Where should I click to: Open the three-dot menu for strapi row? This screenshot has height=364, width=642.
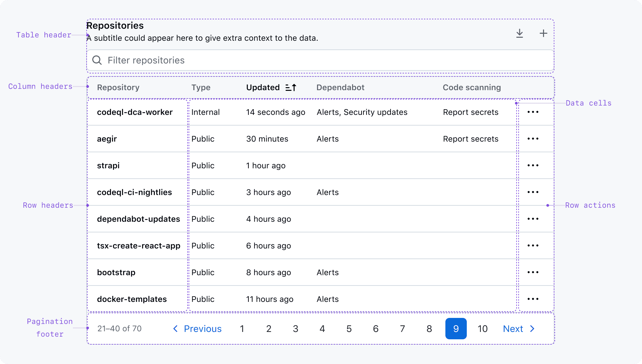click(533, 166)
